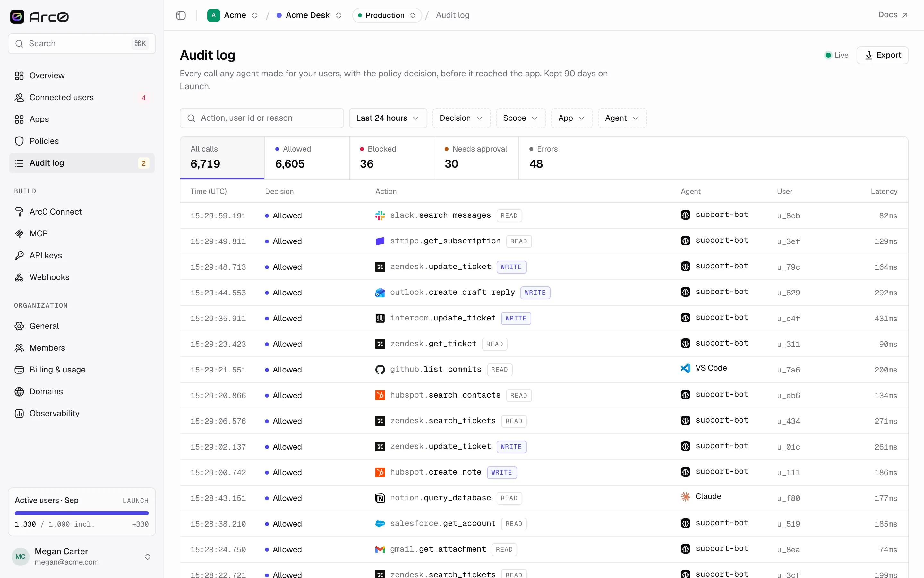The width and height of the screenshot is (924, 578).
Task: Click the MC avatar
Action: pyautogui.click(x=20, y=556)
